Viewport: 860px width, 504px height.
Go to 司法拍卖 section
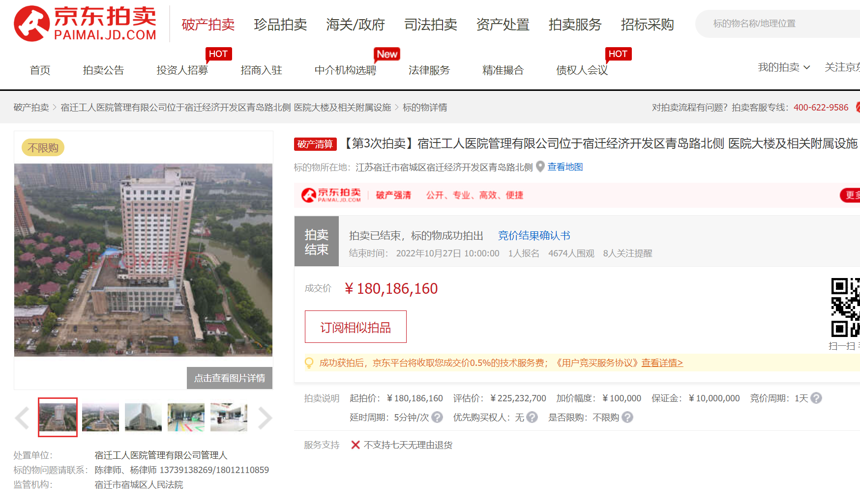[430, 24]
